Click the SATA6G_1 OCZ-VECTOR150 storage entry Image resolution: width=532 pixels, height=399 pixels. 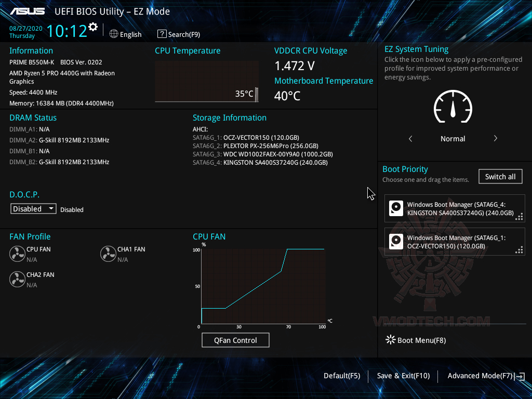click(x=246, y=137)
